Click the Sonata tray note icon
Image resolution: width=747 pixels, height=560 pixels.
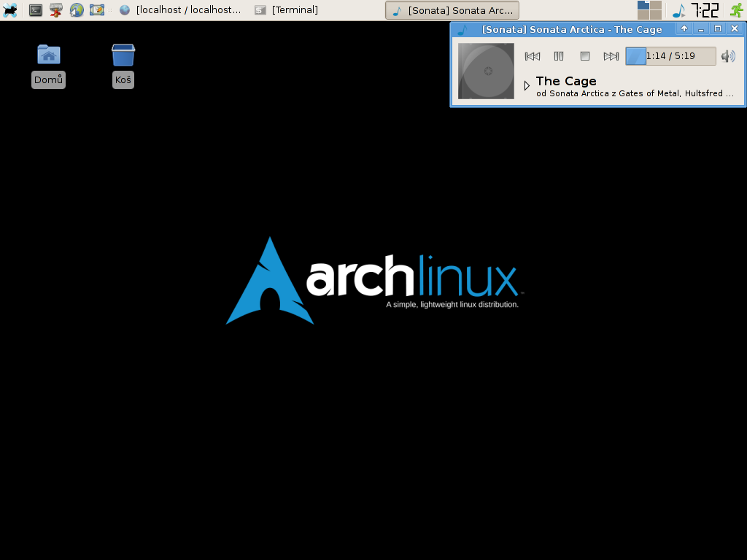tap(679, 10)
